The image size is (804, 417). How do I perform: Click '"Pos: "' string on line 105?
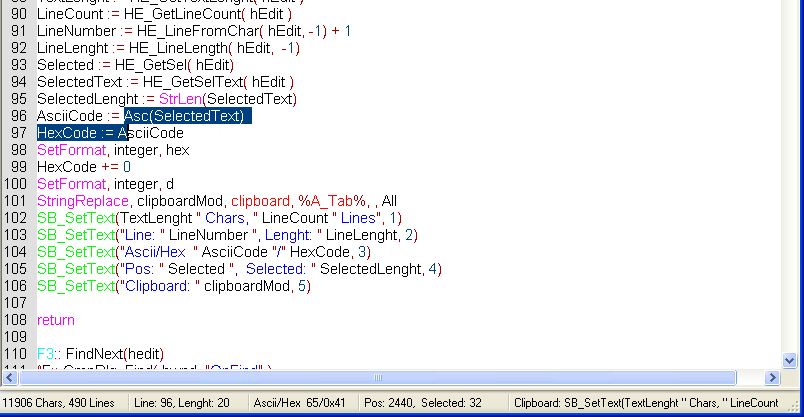point(142,269)
